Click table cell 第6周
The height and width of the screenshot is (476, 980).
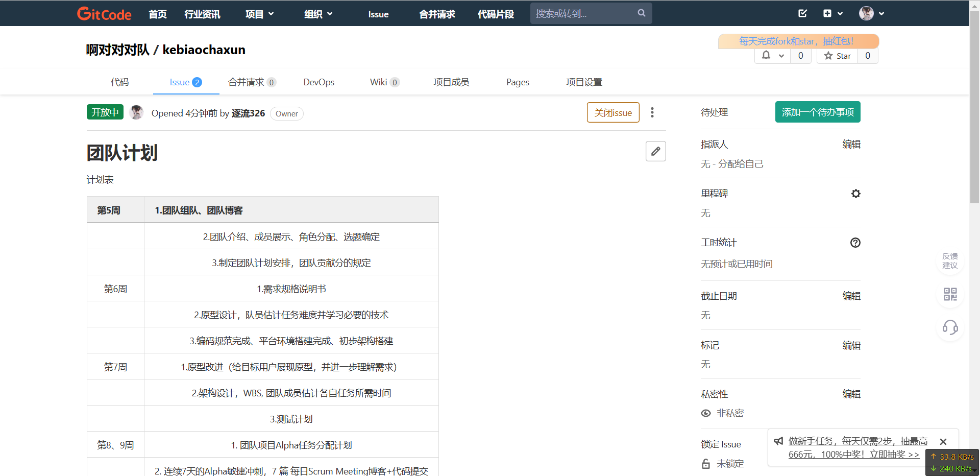click(115, 289)
